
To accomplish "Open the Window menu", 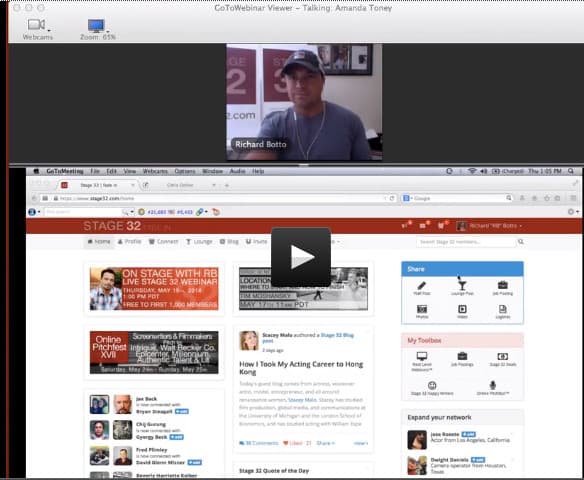I will (212, 171).
